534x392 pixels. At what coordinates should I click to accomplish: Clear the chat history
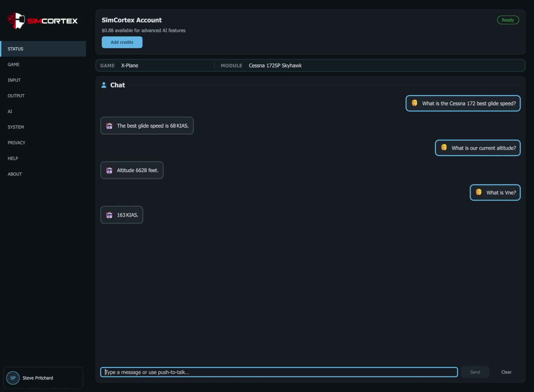coord(506,372)
